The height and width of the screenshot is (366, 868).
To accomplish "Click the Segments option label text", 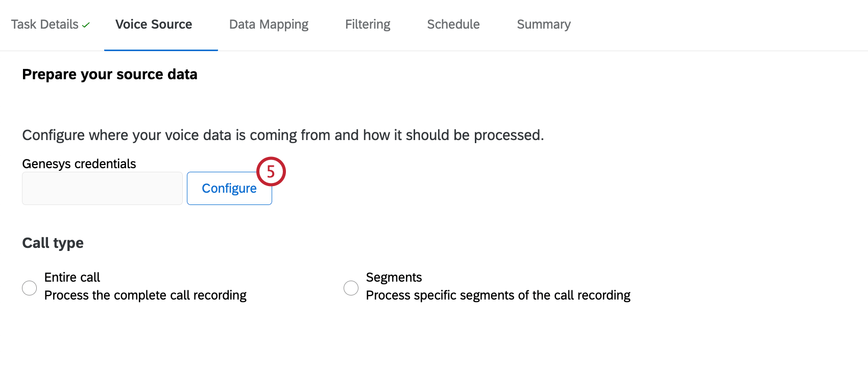I will coord(394,277).
